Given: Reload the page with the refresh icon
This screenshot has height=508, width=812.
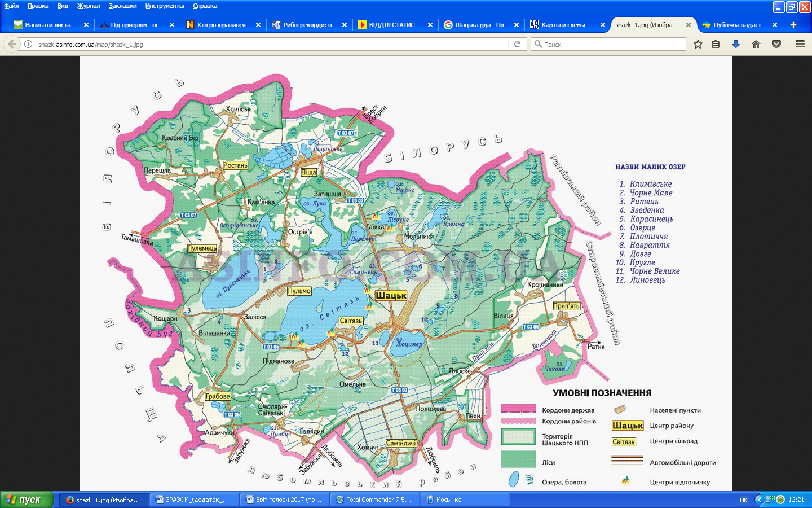Looking at the screenshot, I should tap(517, 44).
